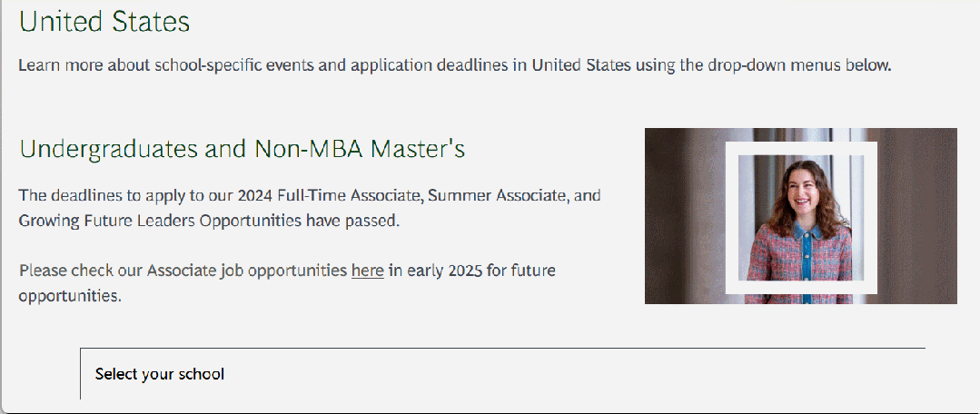Click the 2024 Full-Time Associate deadlines paragraph
This screenshot has height=414, width=980.
(x=310, y=208)
